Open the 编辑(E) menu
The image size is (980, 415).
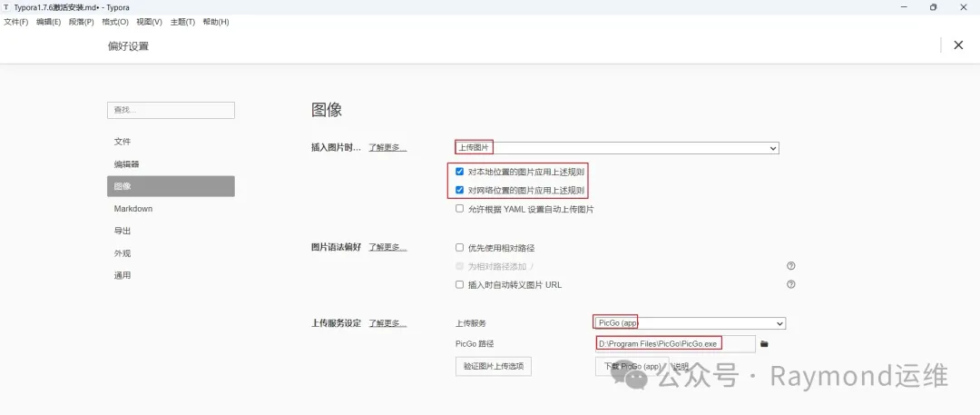click(49, 22)
